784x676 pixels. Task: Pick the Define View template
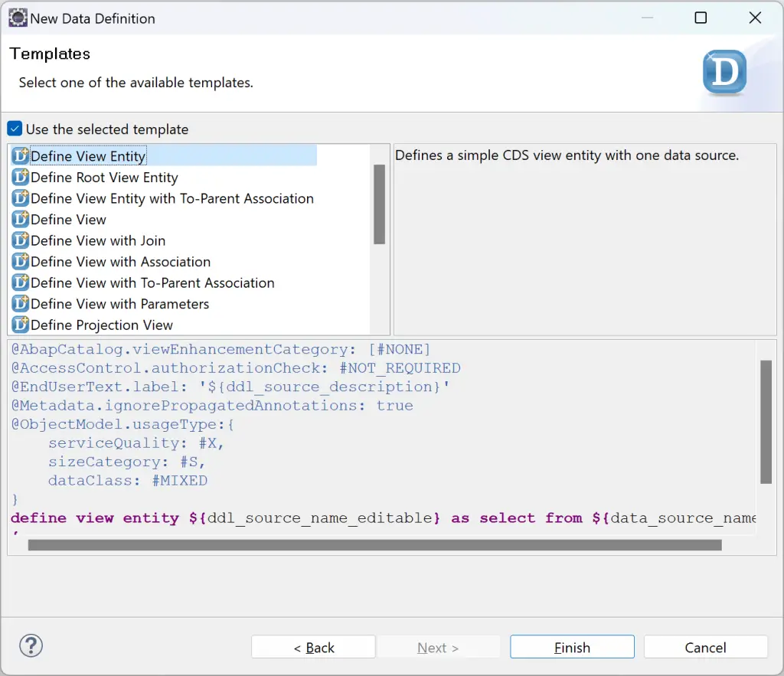pos(68,220)
